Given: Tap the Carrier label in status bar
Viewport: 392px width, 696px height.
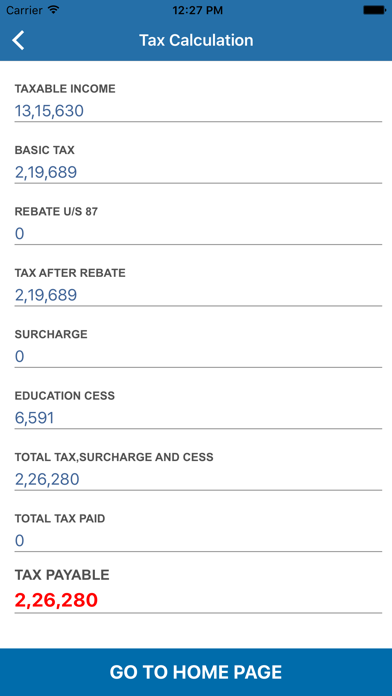Looking at the screenshot, I should (x=24, y=10).
